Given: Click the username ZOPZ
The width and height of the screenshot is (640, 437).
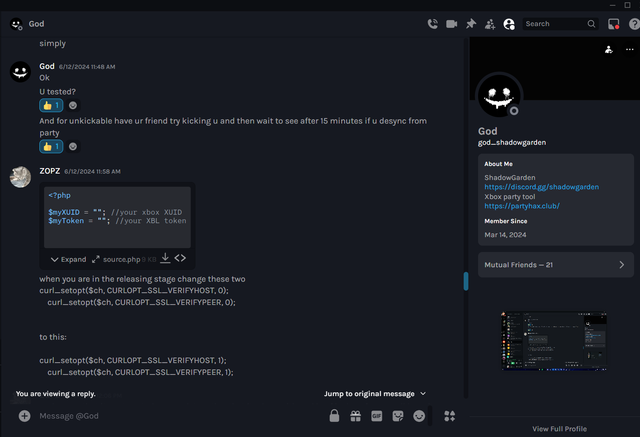Looking at the screenshot, I should [50, 171].
